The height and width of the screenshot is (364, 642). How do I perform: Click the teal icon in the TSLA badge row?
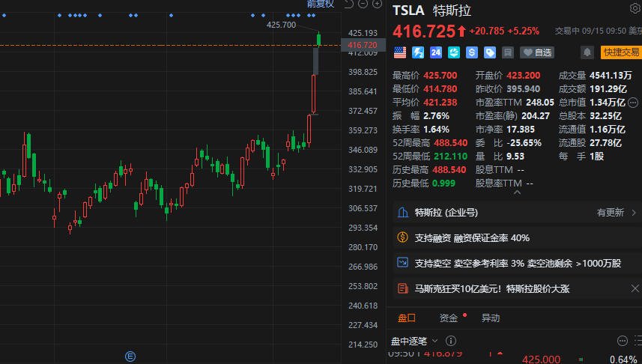click(454, 52)
